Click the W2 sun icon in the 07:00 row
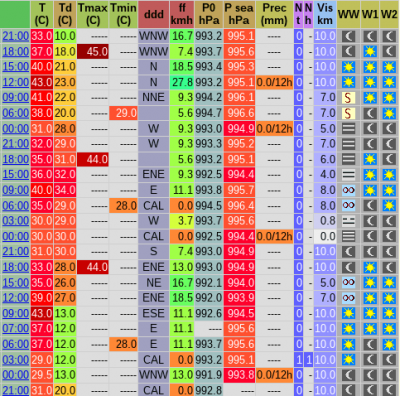This screenshot has width=400, height=396. (x=389, y=329)
